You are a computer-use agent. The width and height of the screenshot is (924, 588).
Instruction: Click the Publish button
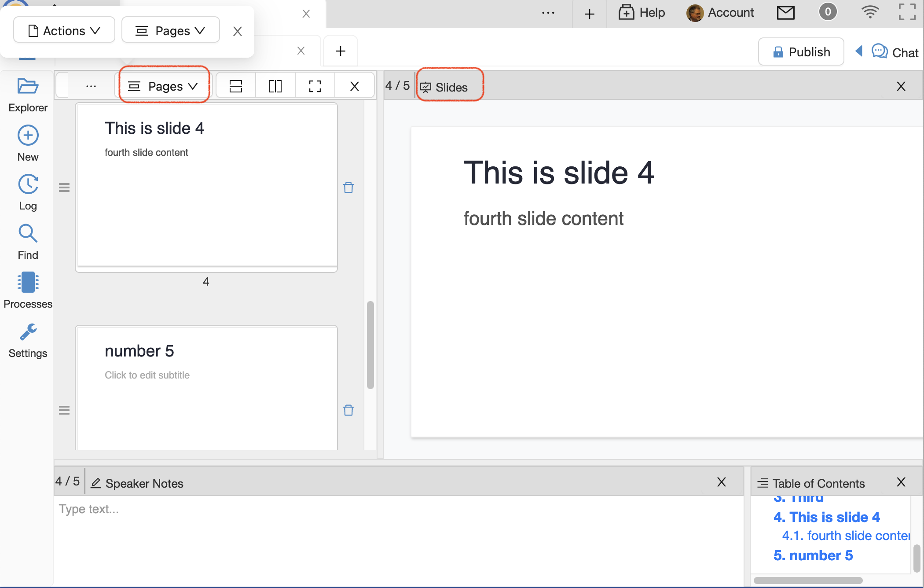(x=801, y=52)
